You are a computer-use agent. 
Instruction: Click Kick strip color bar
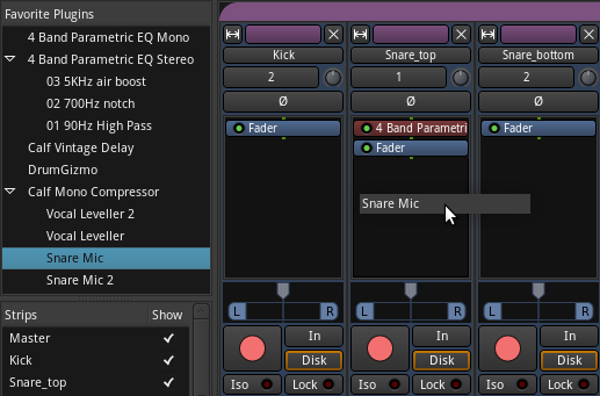tap(283, 35)
